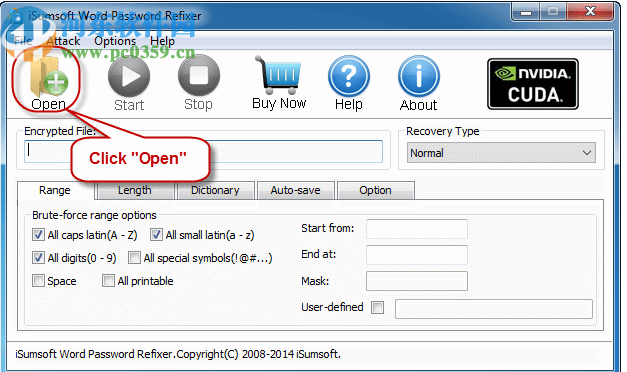Check the Space option
This screenshot has width=627, height=372.
tap(38, 280)
